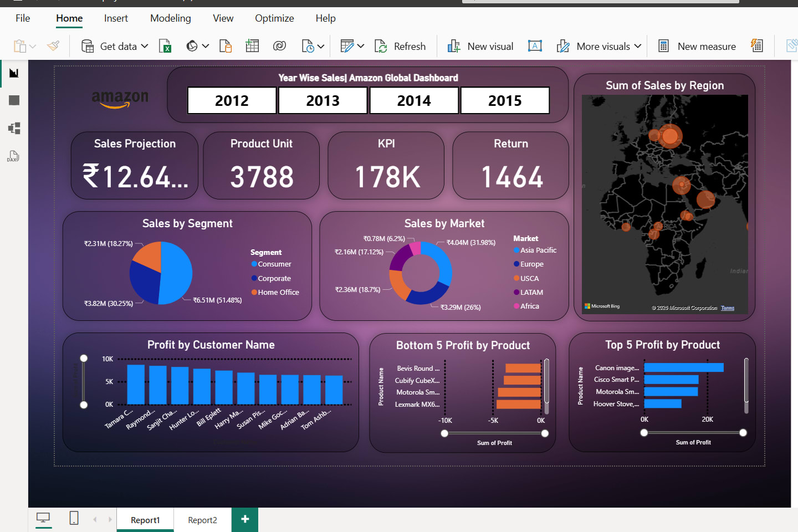Select Europe in Market legend

click(x=529, y=264)
